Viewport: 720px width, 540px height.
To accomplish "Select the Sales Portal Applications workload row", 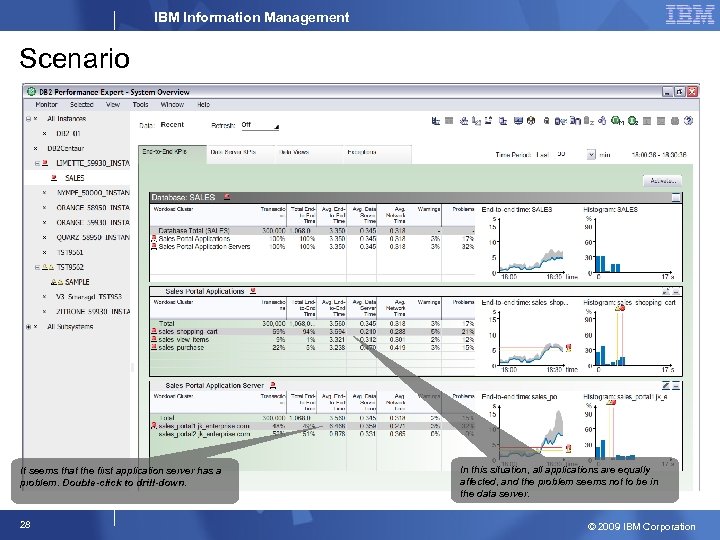I will point(313,239).
